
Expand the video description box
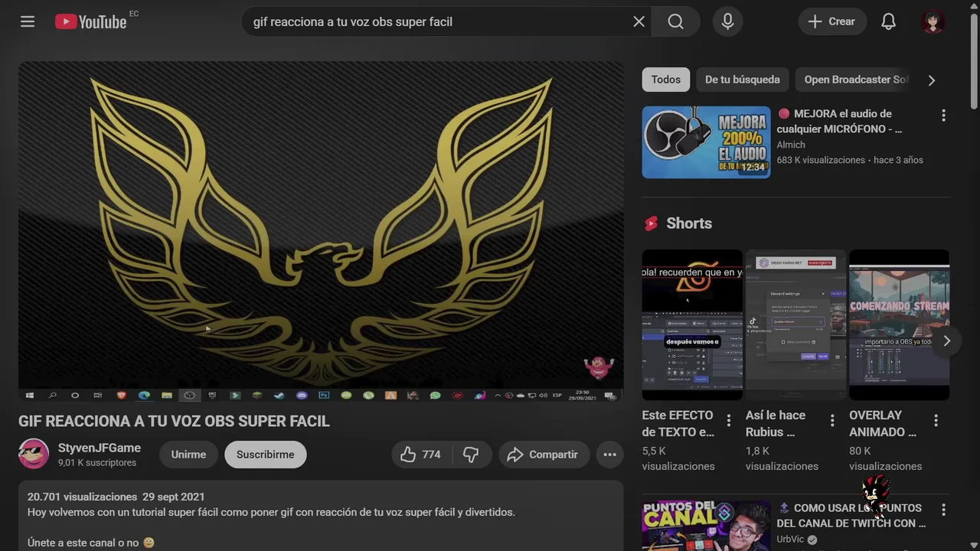coord(321,516)
